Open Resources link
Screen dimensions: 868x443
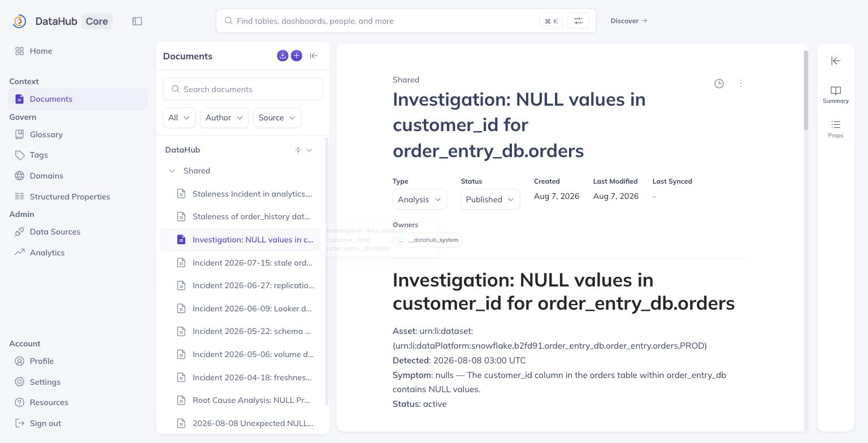78,402
